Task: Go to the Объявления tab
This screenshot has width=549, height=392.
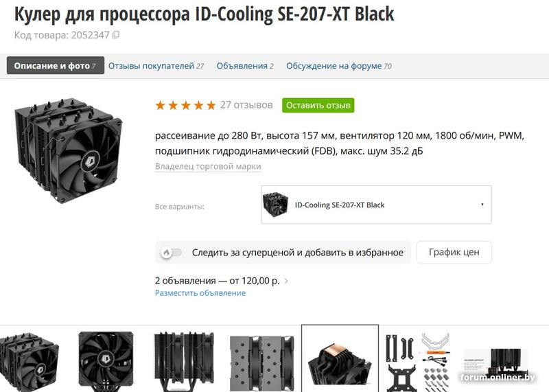Action: coord(244,66)
